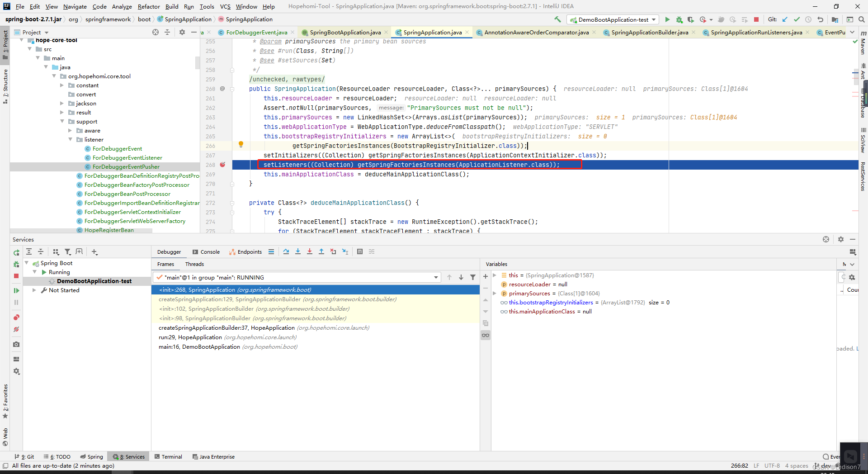Viewport: 868px width, 474px height.
Task: Run DemoBootApplication-test with the green play icon
Action: [x=667, y=19]
